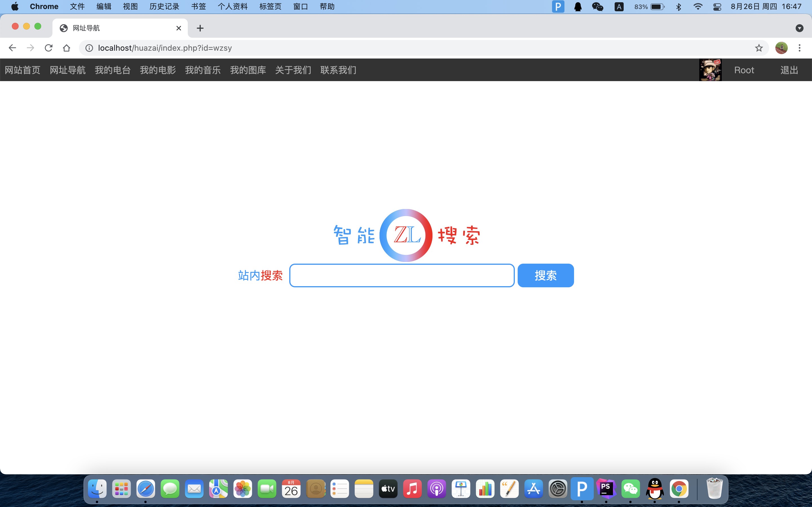Open the downloads chevron below the tab strip
Screen dimensions: 812x507
(800, 28)
